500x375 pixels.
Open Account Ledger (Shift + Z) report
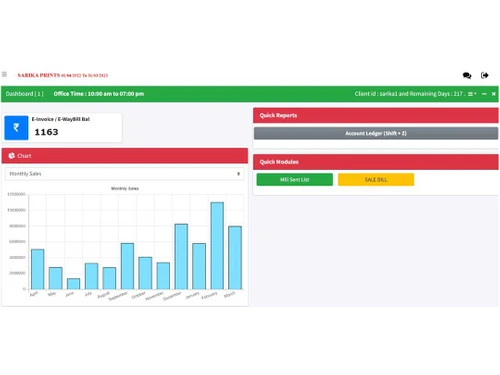(x=376, y=133)
